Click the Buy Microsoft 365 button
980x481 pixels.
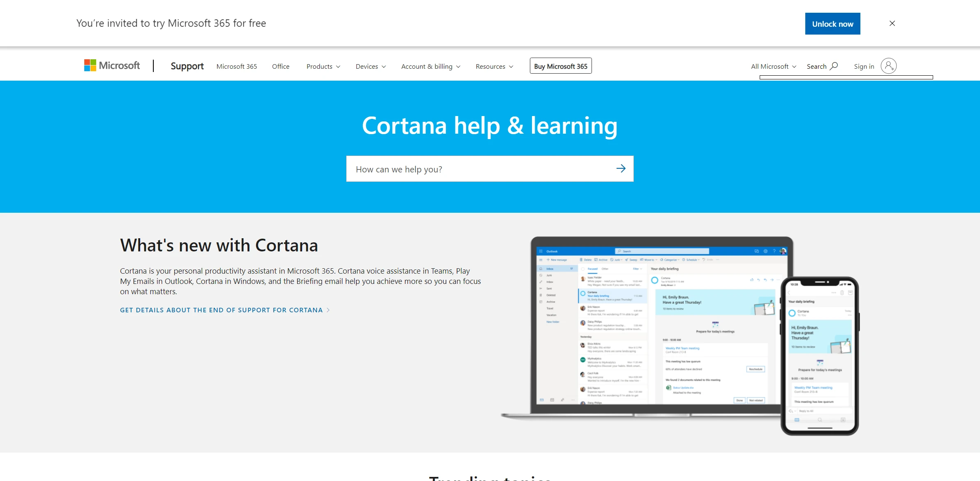click(x=561, y=66)
